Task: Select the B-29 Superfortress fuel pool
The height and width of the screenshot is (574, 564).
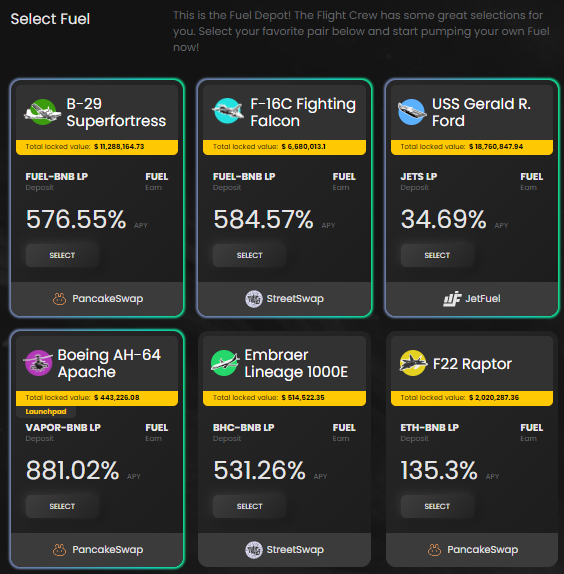Action: 62,255
